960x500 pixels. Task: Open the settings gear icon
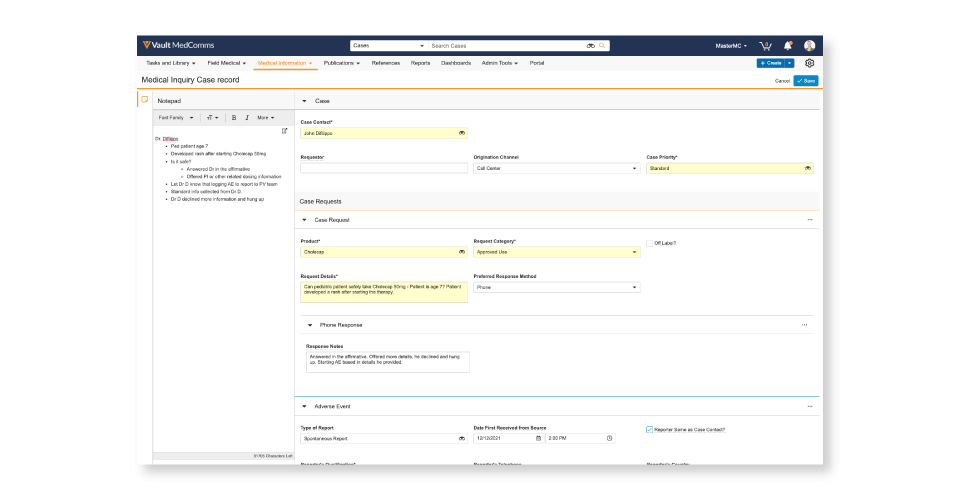[x=809, y=63]
